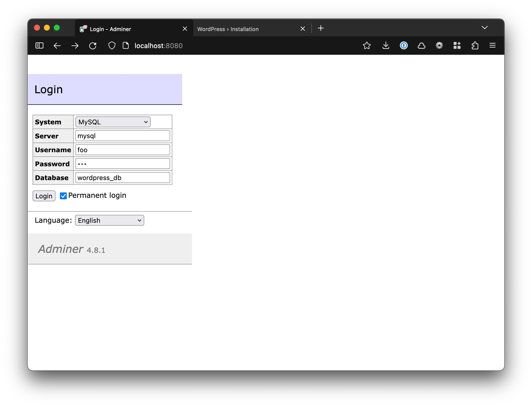Click the Username row label

(53, 150)
